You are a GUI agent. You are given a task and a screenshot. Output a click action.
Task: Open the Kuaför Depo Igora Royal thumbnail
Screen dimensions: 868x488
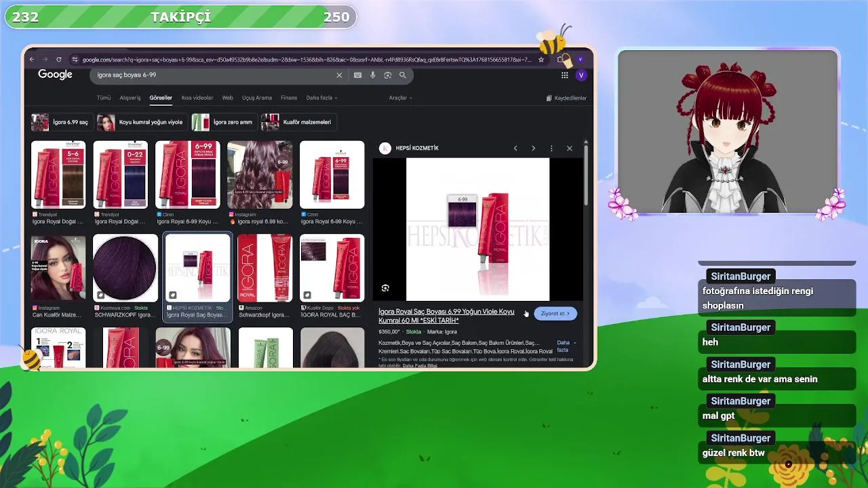(x=332, y=268)
